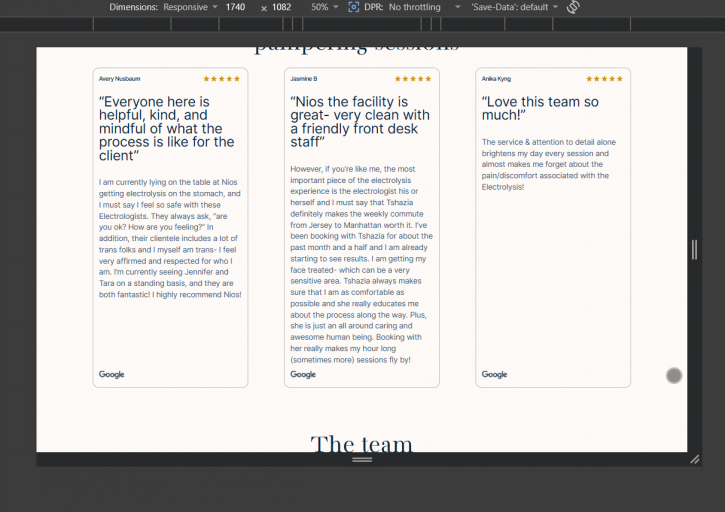Click the heading "Love this team so much!"
The height and width of the screenshot is (512, 725).
click(540, 108)
